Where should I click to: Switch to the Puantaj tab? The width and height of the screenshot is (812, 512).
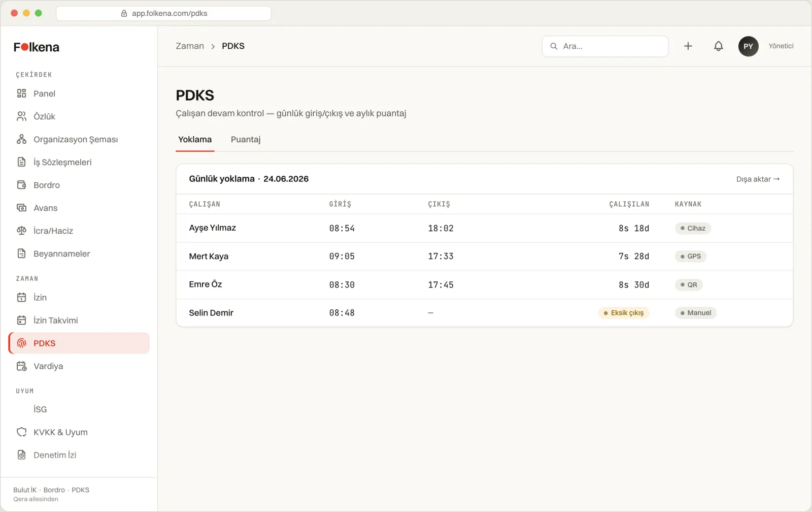tap(246, 140)
